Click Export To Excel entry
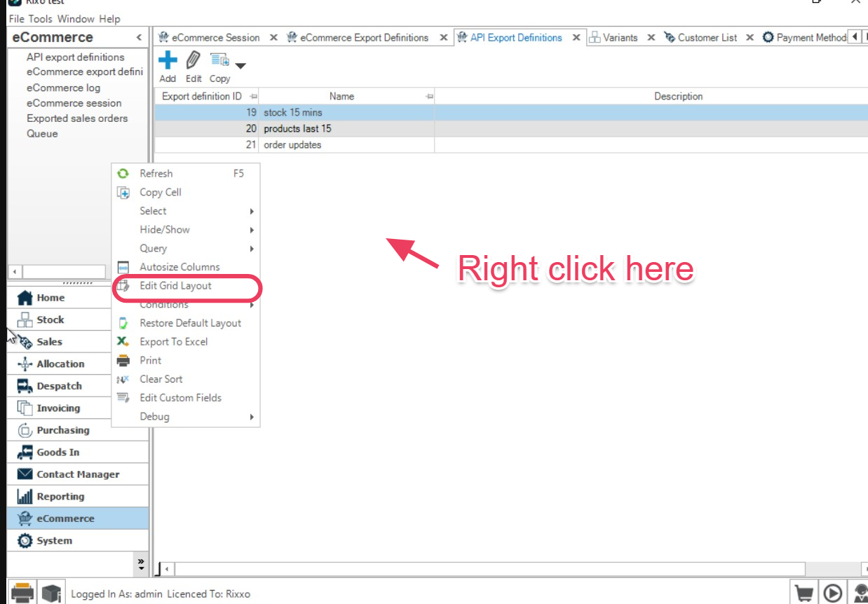Viewport: 868px width, 604px height. (186, 342)
